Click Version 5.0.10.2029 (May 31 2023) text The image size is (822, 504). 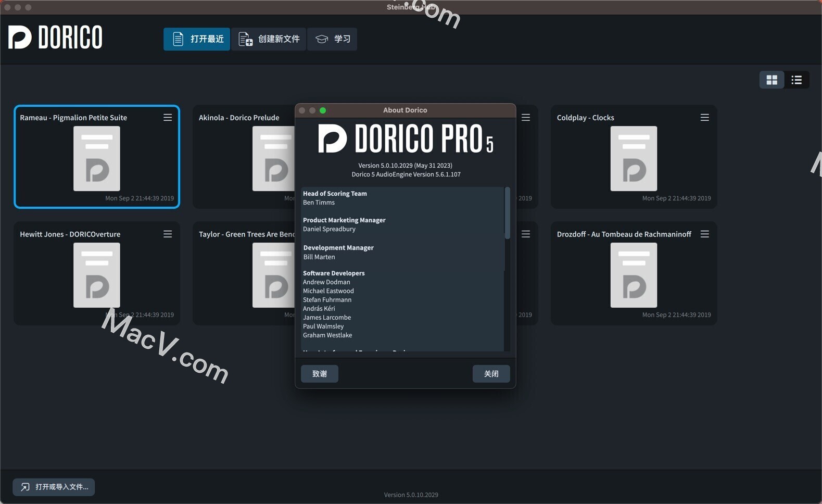click(x=406, y=166)
